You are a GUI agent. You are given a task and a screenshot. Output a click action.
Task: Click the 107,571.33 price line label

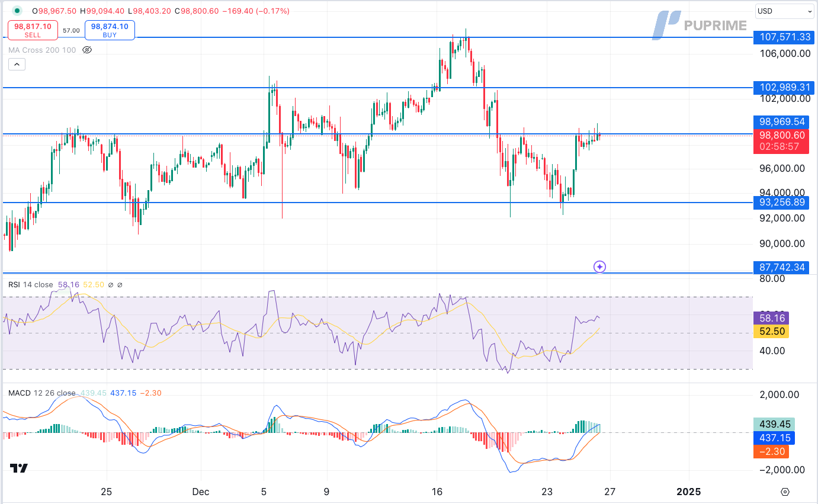[783, 37]
